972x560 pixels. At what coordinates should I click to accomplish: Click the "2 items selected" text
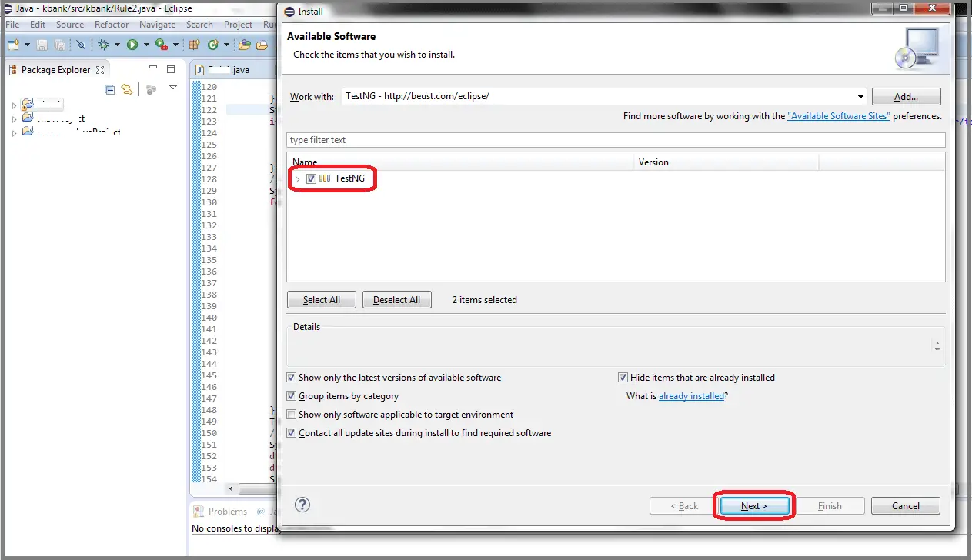[485, 300]
